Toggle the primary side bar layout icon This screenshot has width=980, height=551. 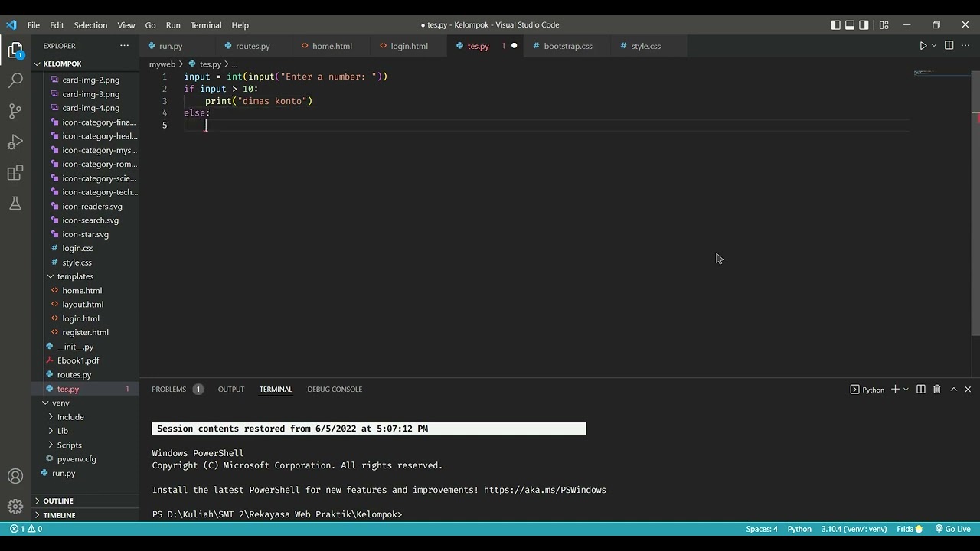coord(835,24)
